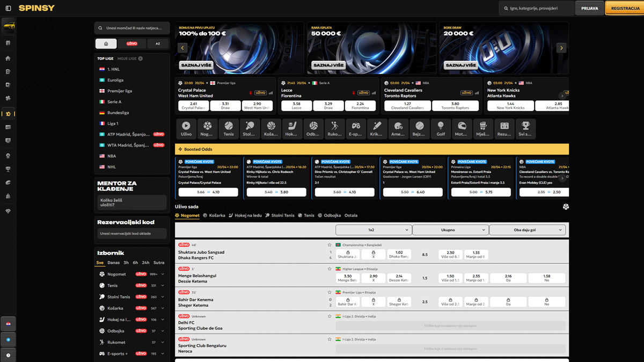
Task: Select the 'Danas' time filter tab
Action: [x=113, y=263]
